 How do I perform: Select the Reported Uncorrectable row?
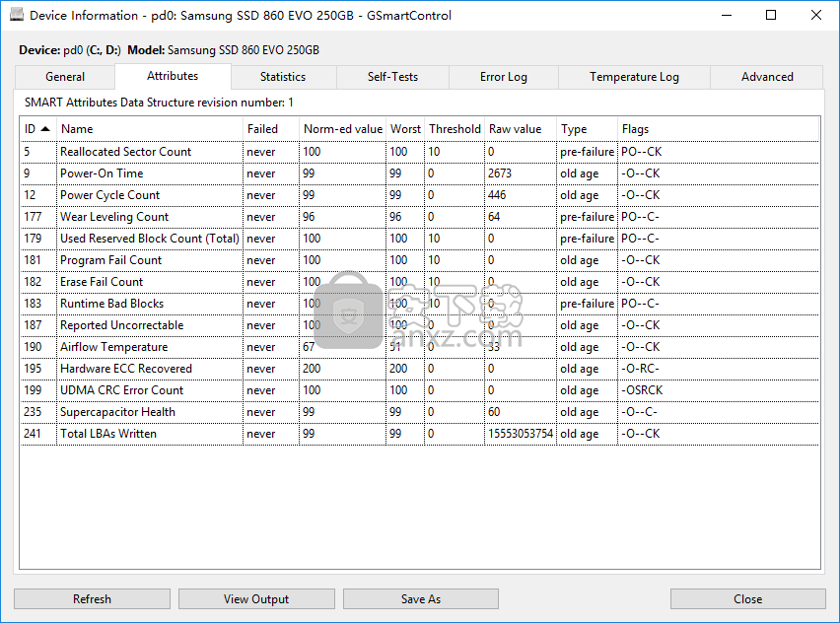click(419, 325)
